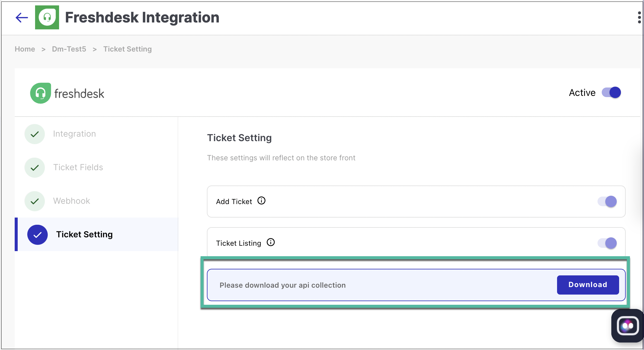Expand the Ticket Listing settings row

239,243
